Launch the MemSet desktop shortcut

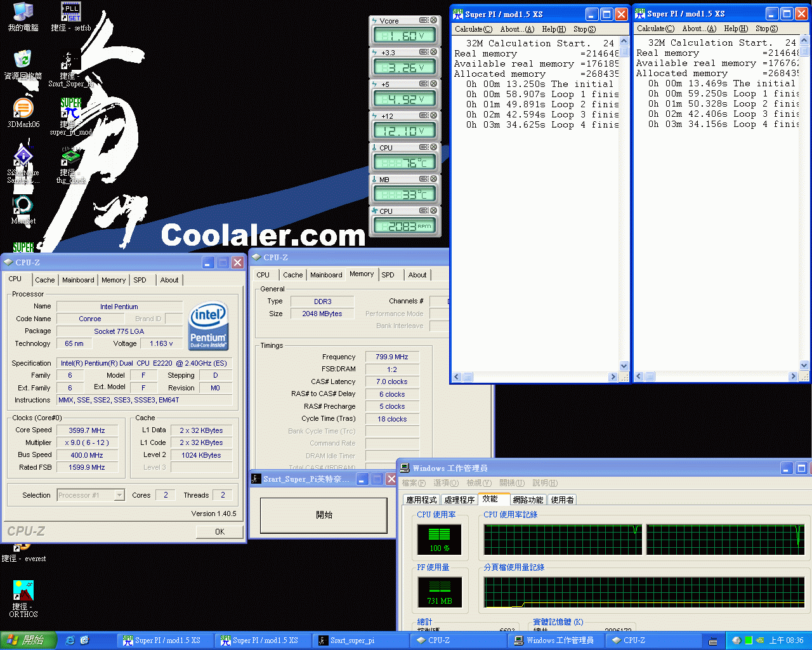(23, 210)
